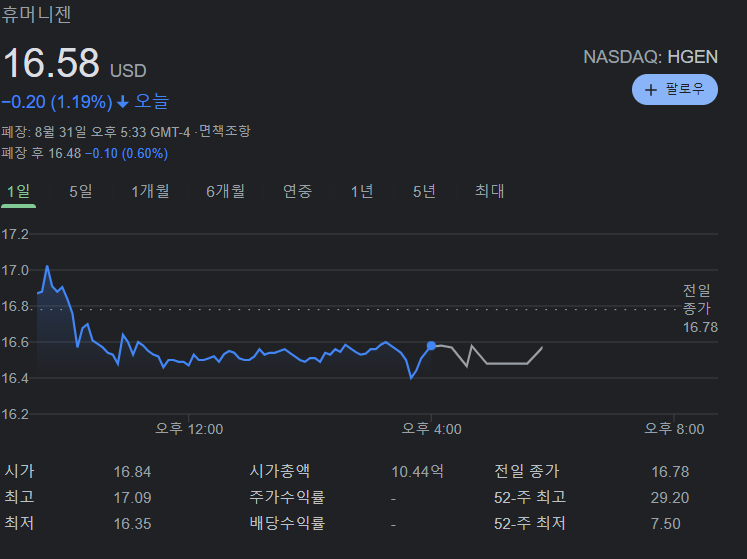
Task: Click the 52-주 최저 value 7.50
Action: (666, 524)
